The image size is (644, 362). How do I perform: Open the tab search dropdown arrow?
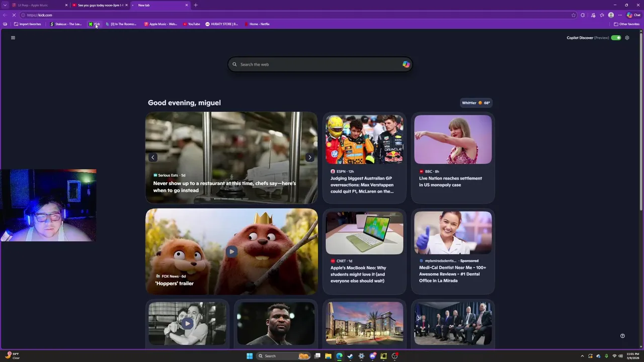(x=5, y=5)
